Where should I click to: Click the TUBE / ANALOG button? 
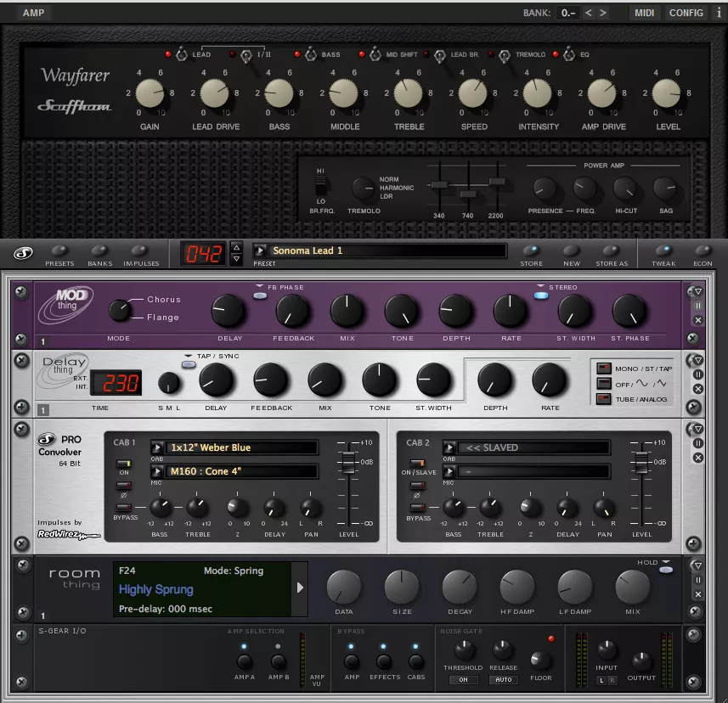click(x=604, y=399)
